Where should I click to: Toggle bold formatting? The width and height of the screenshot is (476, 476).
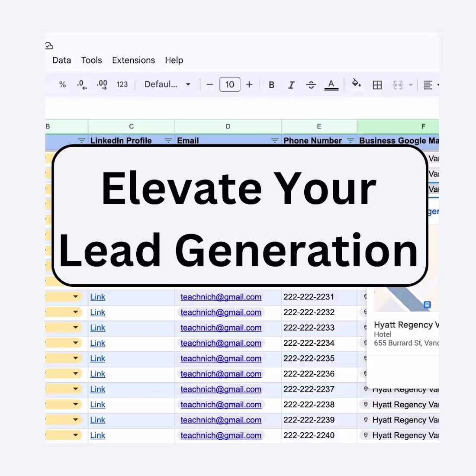[271, 84]
